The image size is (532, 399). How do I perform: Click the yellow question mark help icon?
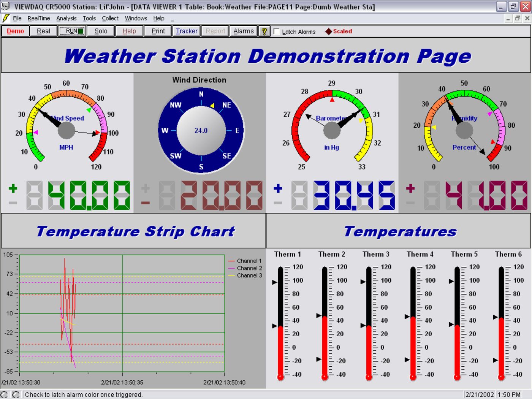pos(264,31)
